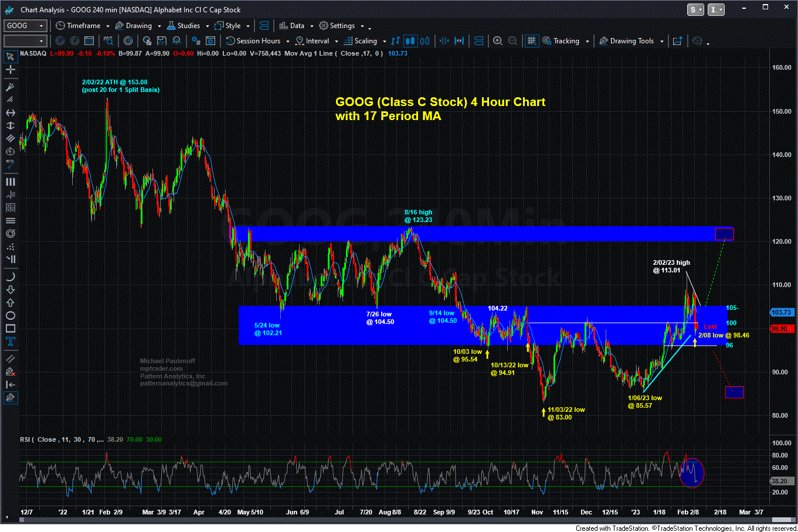Open the Drawing menu
This screenshot has width=798, height=532.
[138, 26]
